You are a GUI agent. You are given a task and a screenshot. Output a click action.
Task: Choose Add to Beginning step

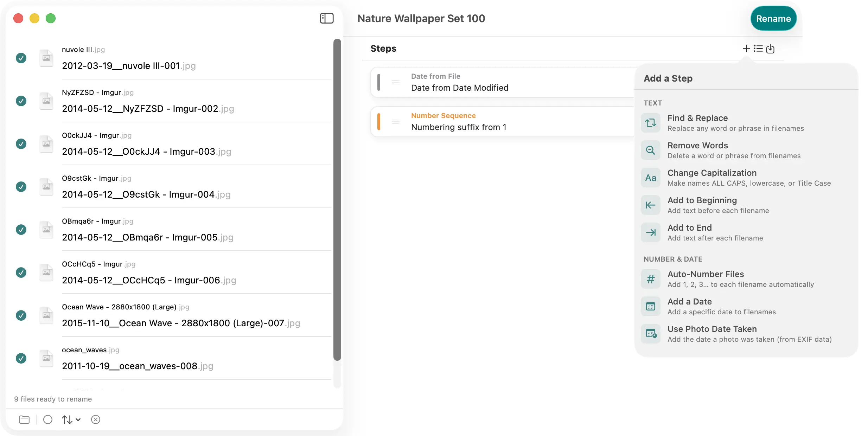[x=746, y=205]
